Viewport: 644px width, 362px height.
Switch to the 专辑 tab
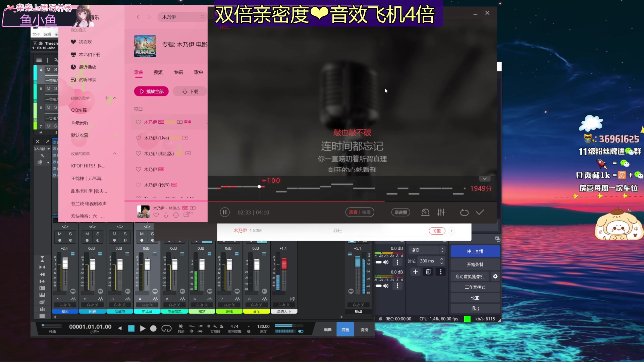pos(178,72)
